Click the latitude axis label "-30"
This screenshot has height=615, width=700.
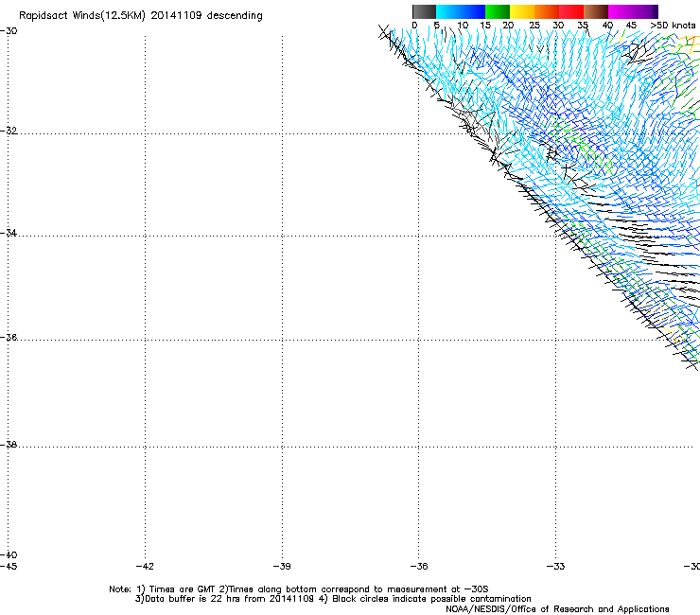point(9,31)
